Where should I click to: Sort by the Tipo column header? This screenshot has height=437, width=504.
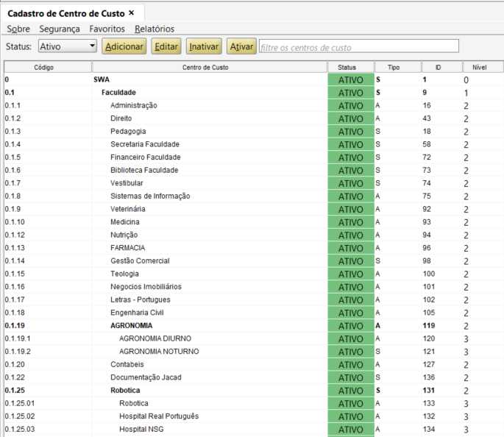pyautogui.click(x=398, y=67)
